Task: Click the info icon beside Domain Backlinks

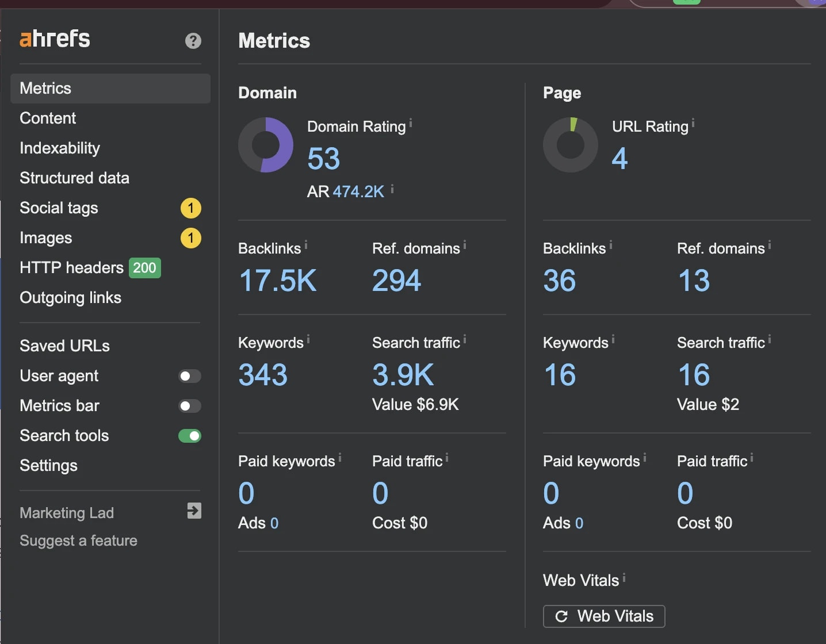Action: click(306, 246)
